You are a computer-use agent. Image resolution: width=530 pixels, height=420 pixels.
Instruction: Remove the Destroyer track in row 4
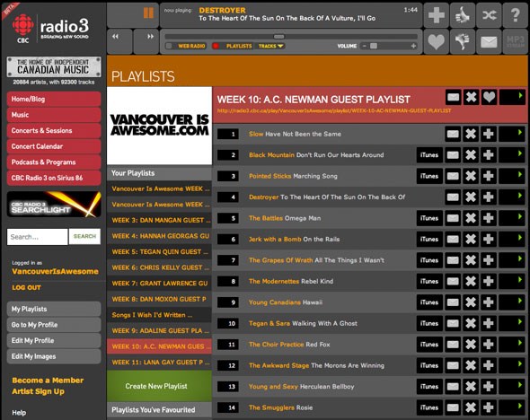[471, 197]
